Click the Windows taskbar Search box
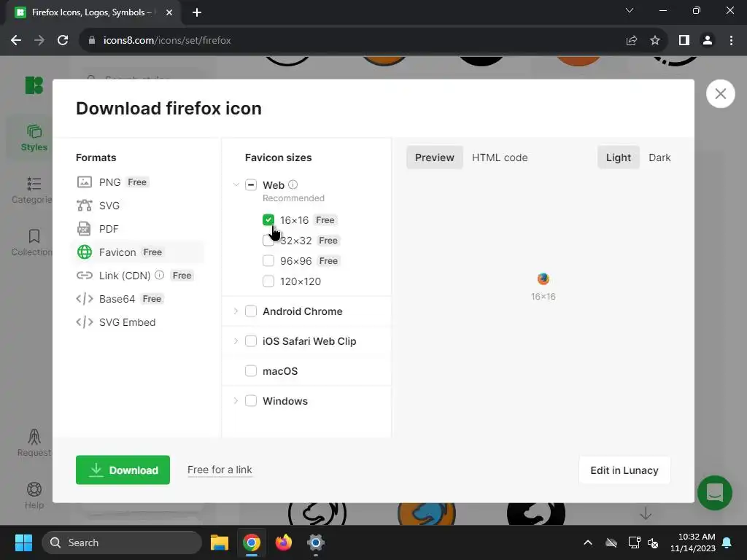This screenshot has height=560, width=747. coord(122,542)
